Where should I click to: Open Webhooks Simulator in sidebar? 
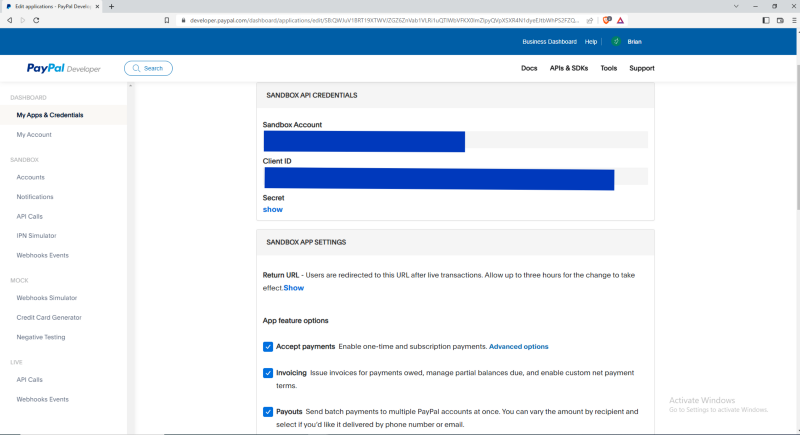click(x=46, y=298)
